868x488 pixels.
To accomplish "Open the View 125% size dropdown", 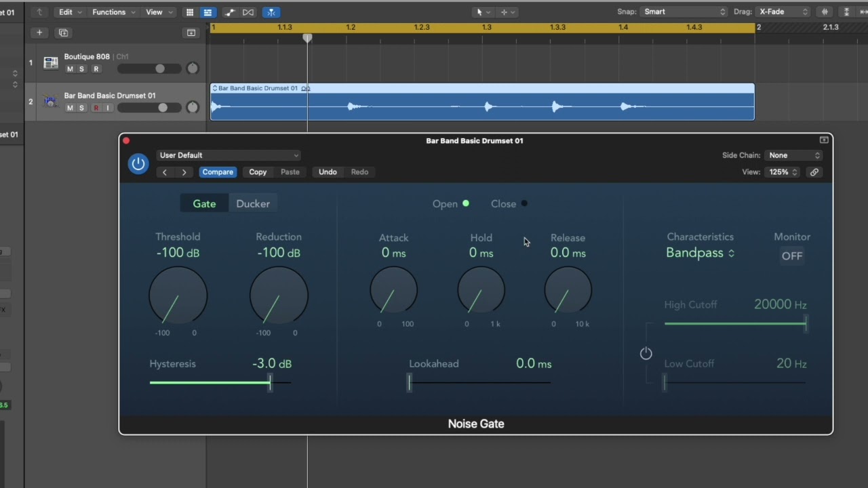I will [x=782, y=172].
